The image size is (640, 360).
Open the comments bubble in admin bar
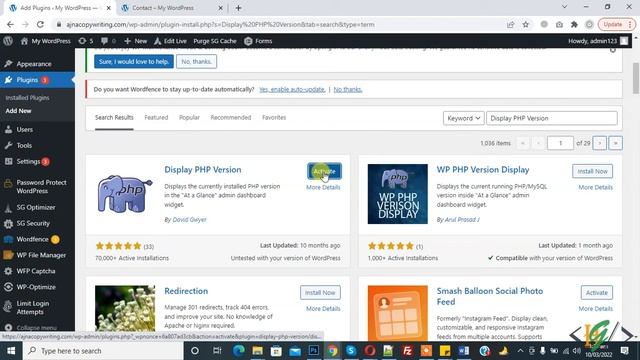pyautogui.click(x=108, y=41)
